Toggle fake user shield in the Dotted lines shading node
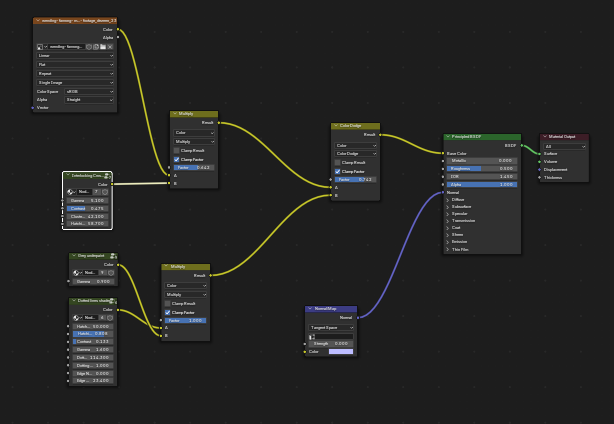This screenshot has height=424, width=614. (x=110, y=318)
